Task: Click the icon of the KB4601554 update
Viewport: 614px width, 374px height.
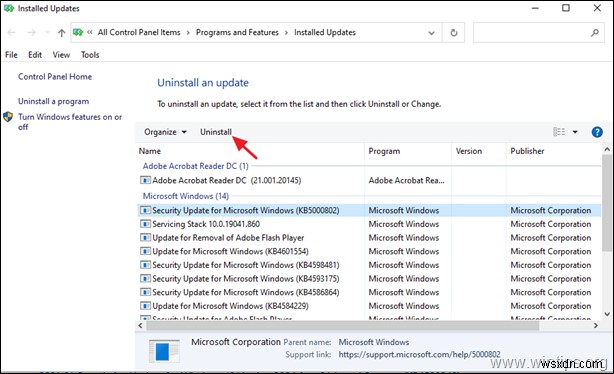Action: [145, 251]
